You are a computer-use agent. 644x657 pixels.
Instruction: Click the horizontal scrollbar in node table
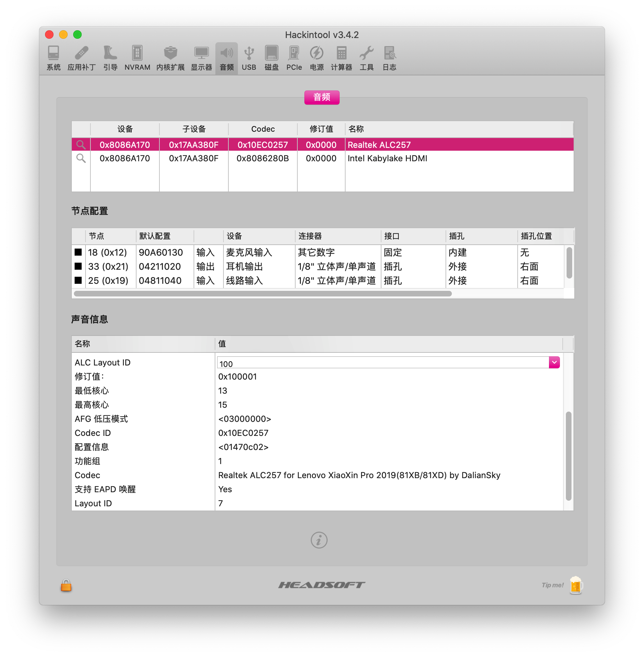[263, 294]
